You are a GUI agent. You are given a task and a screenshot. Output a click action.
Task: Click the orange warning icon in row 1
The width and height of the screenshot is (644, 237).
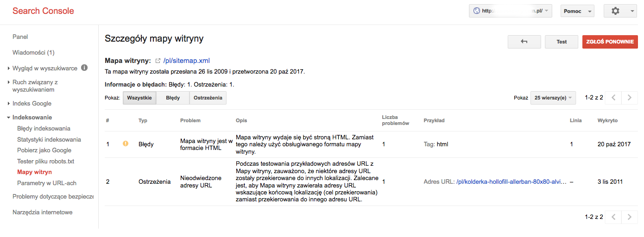[125, 144]
